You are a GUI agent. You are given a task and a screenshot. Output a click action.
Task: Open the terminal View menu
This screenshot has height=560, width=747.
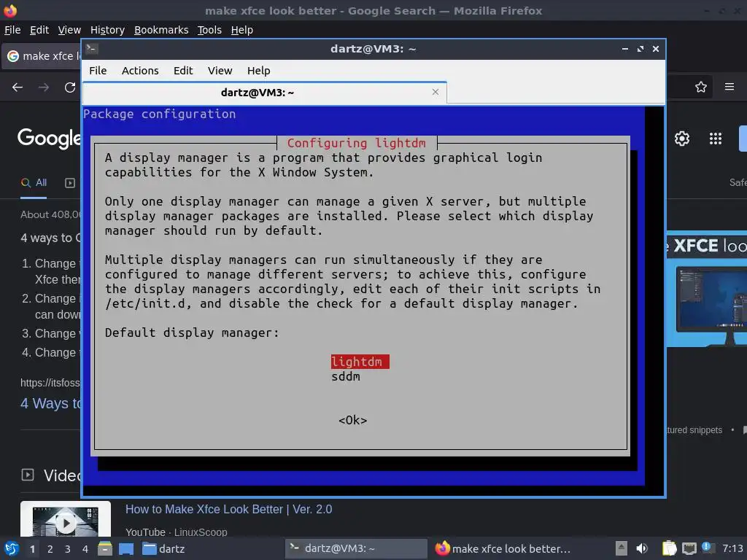click(x=220, y=71)
